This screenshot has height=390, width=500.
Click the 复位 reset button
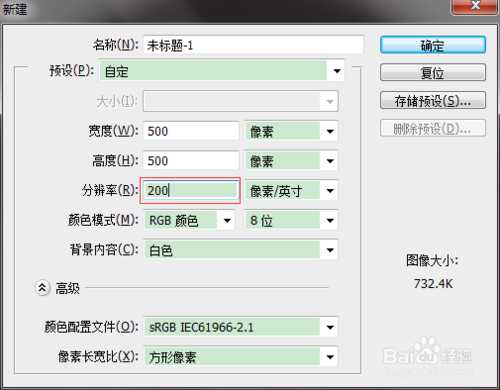[x=433, y=72]
